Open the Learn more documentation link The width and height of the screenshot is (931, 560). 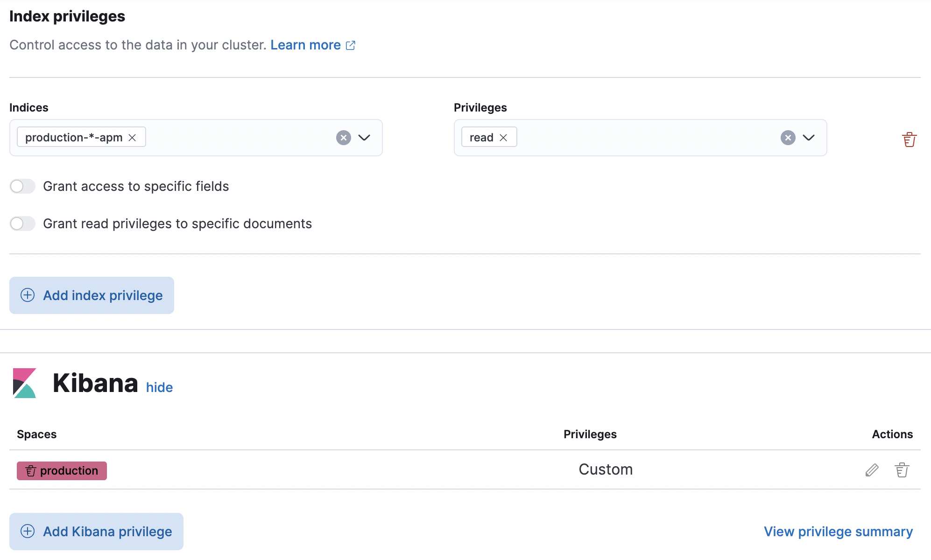(306, 45)
